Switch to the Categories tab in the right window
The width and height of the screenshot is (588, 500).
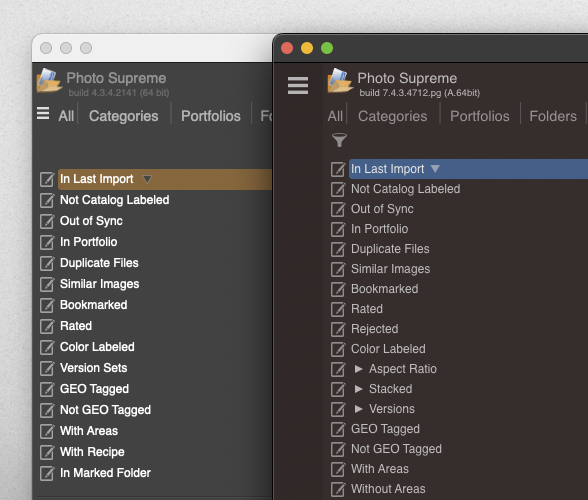[393, 116]
